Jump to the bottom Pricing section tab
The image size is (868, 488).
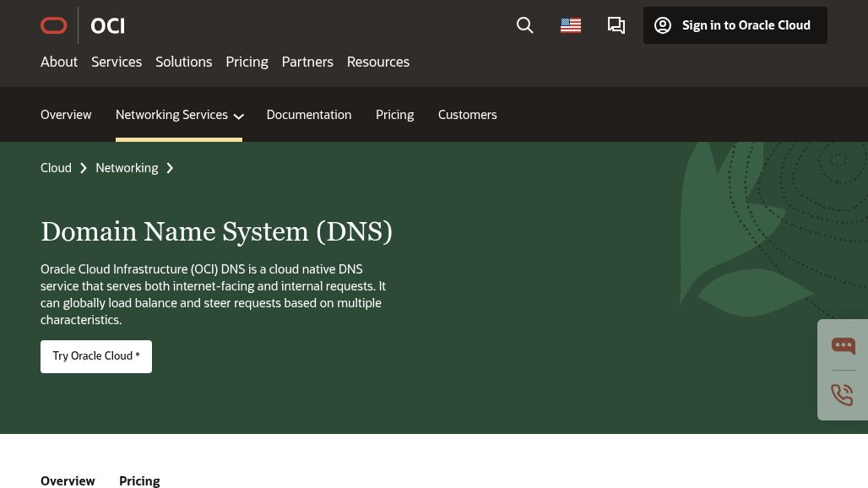[x=139, y=480]
